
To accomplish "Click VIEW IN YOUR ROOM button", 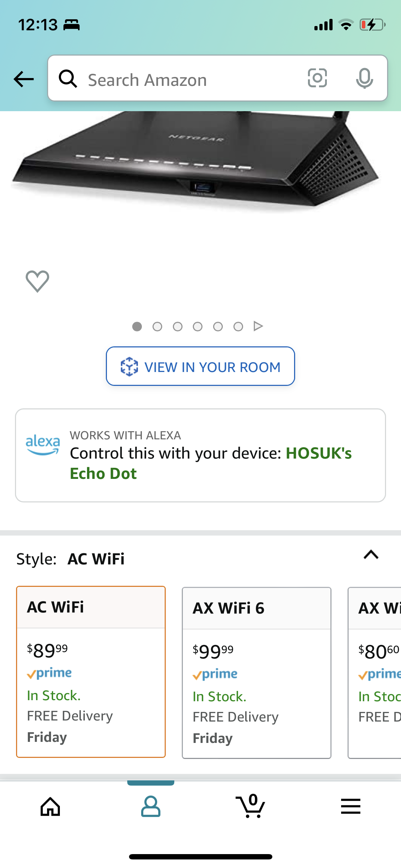I will pyautogui.click(x=200, y=366).
